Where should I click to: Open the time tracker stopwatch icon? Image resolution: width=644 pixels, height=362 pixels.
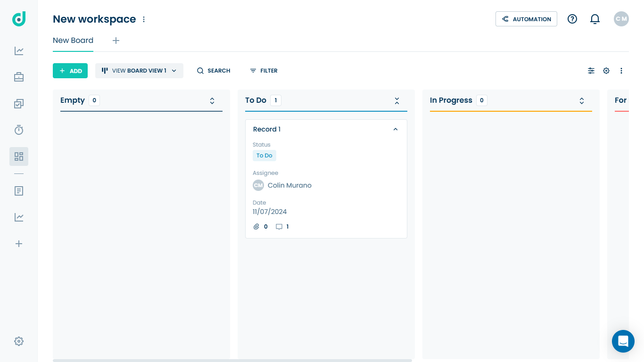click(19, 130)
